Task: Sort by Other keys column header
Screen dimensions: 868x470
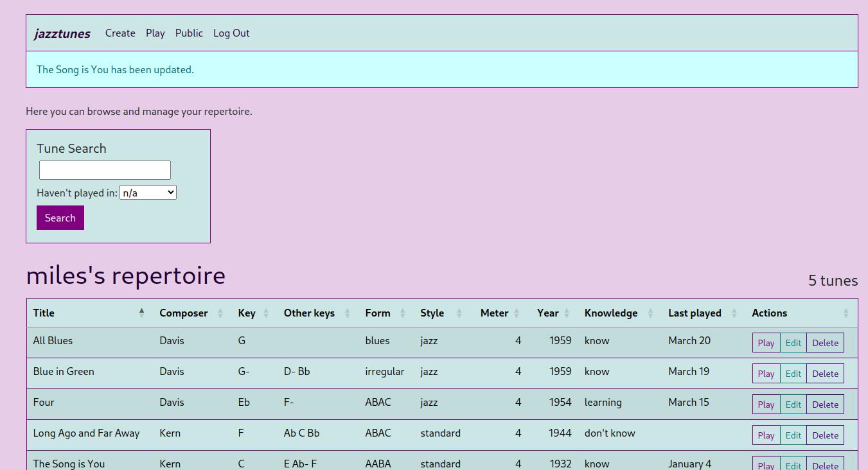Action: coord(347,313)
